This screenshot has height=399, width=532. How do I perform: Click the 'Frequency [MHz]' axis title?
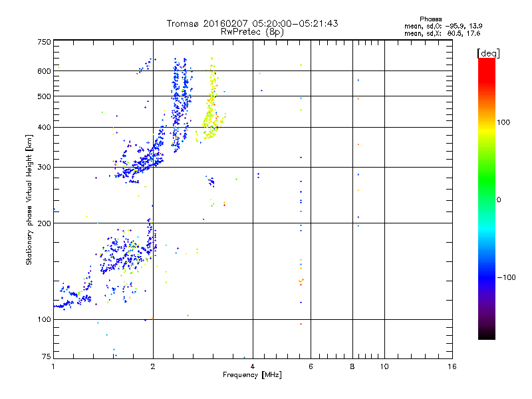(x=252, y=375)
